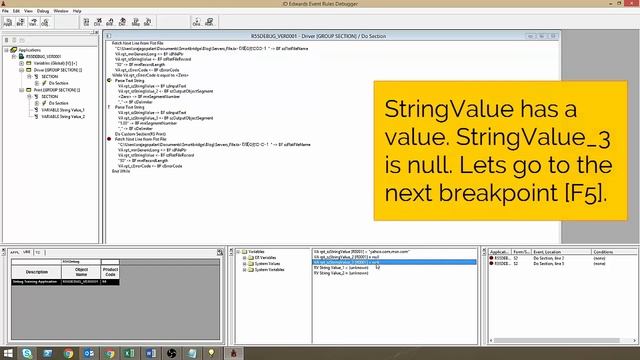
Task: Click the Product Code column header
Action: pos(110,272)
